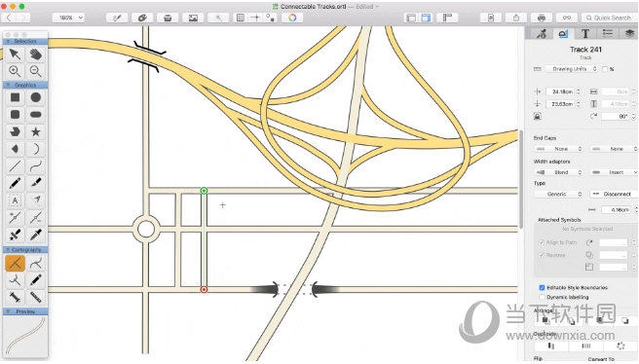The image size is (639, 364).
Task: Toggle the Reverse checkbox
Action: point(542,255)
